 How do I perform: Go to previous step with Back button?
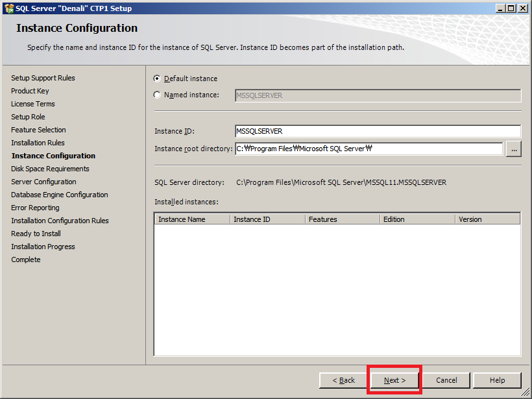point(343,380)
